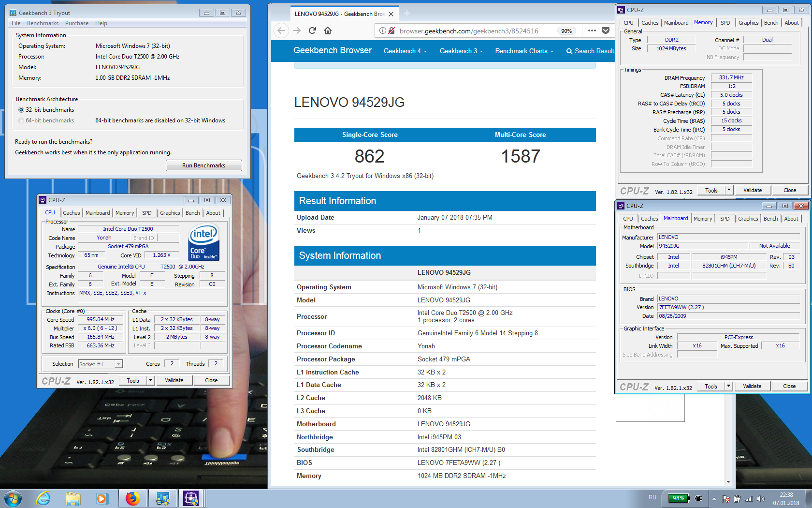The image size is (812, 508).
Task: Open the volume tray icon
Action: [760, 499]
